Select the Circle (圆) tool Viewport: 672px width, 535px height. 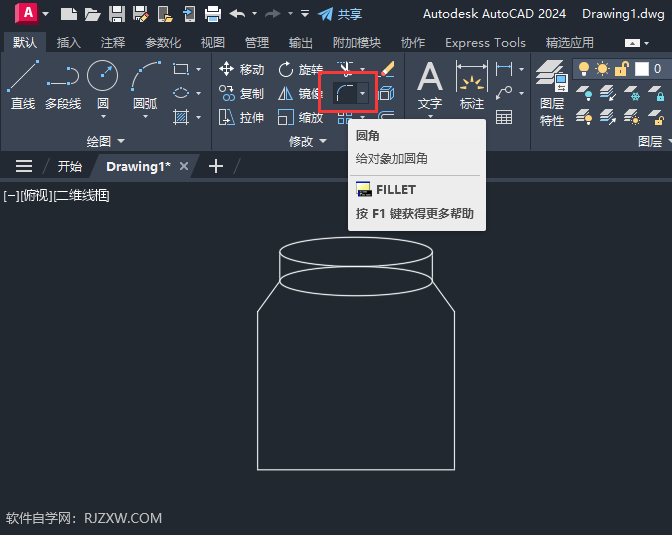102,88
